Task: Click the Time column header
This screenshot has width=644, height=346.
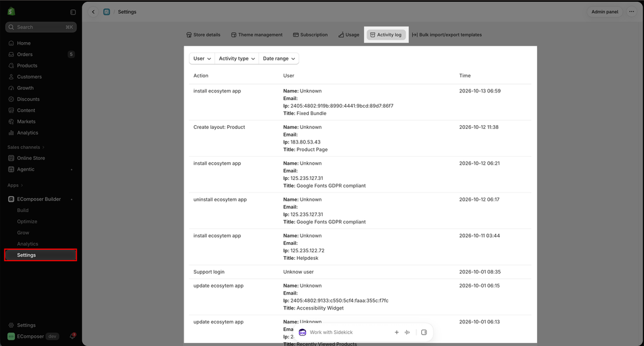Action: (465, 75)
